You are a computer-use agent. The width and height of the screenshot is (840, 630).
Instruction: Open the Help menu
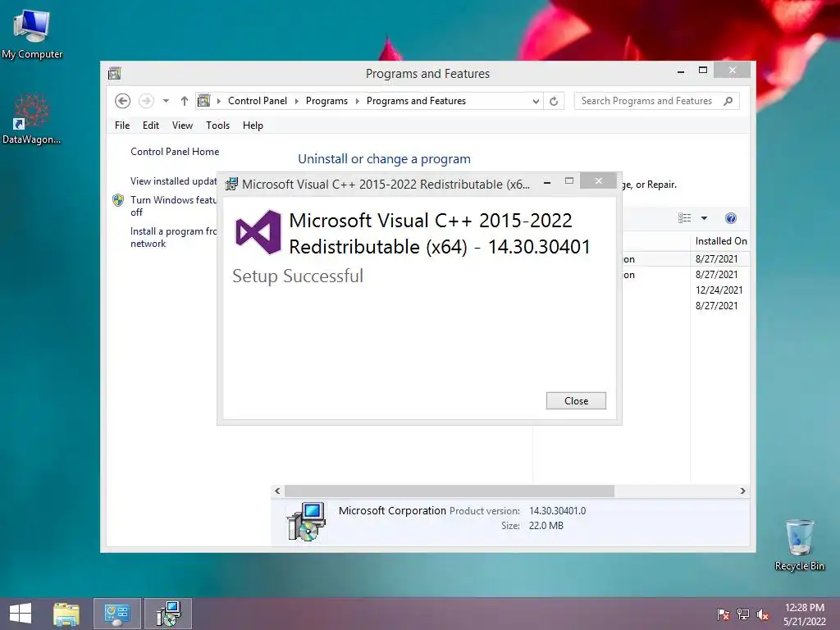[x=253, y=126]
